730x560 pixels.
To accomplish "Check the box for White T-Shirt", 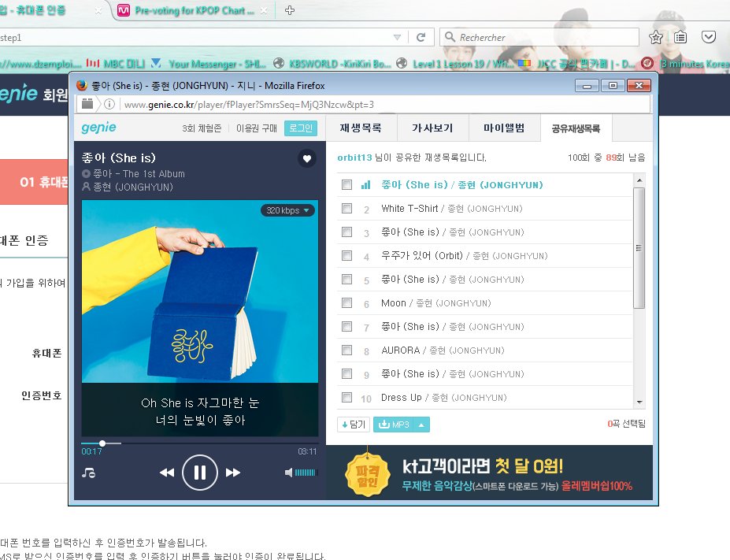I will pos(346,208).
